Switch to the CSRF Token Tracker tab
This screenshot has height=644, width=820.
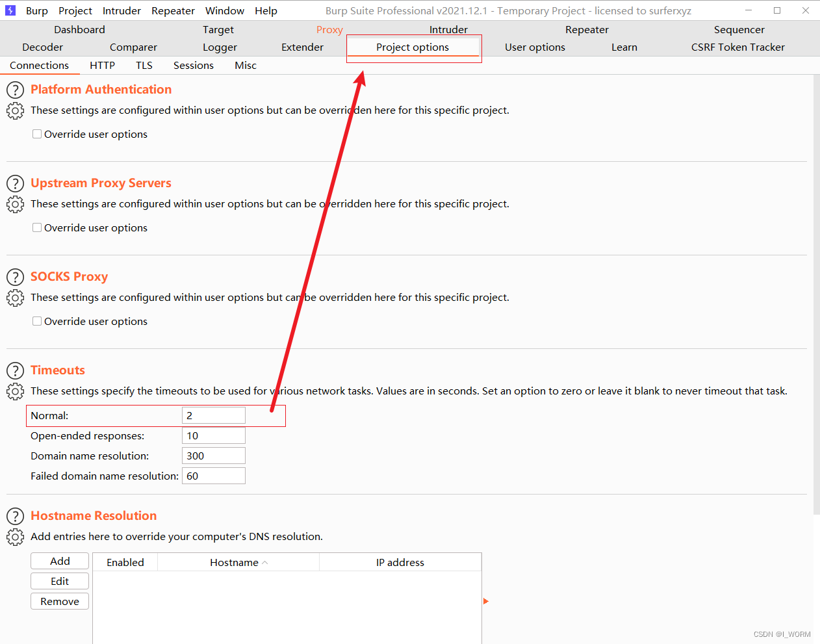pyautogui.click(x=737, y=47)
